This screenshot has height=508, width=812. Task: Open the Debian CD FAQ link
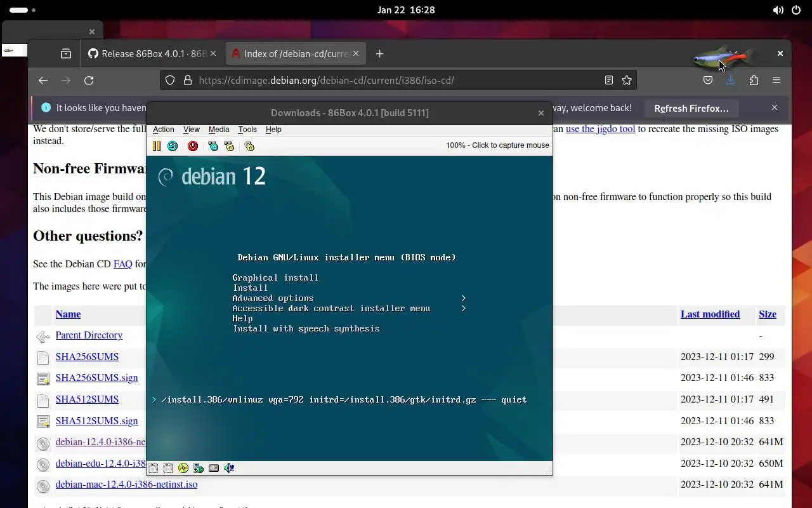point(123,264)
